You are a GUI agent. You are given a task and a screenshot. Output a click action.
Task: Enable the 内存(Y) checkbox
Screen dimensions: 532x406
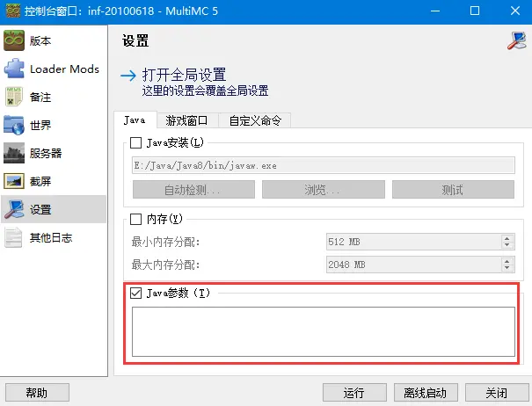[x=136, y=220]
